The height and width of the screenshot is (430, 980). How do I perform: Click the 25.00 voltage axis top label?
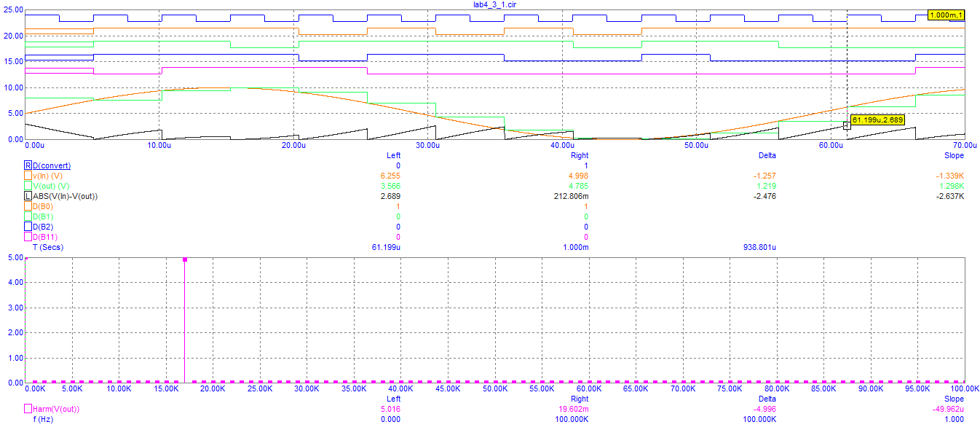click(12, 9)
